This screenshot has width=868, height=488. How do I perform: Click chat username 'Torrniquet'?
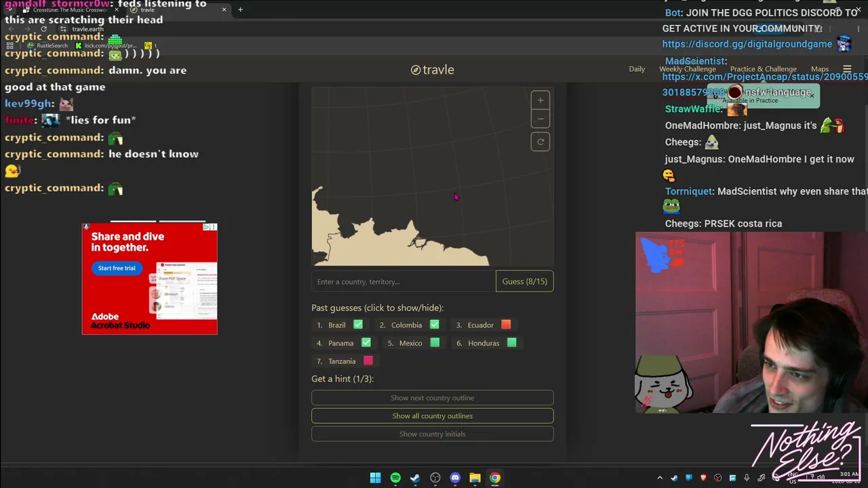[689, 192]
